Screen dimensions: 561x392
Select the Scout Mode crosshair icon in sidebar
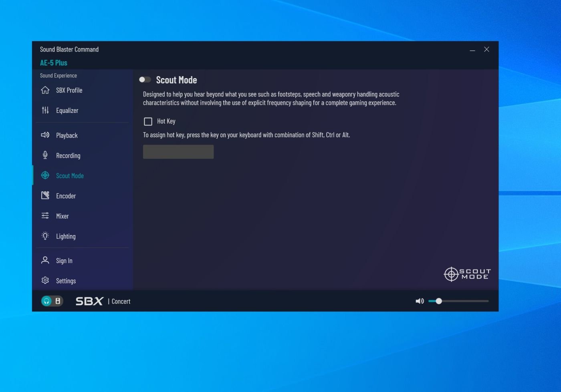(x=45, y=175)
